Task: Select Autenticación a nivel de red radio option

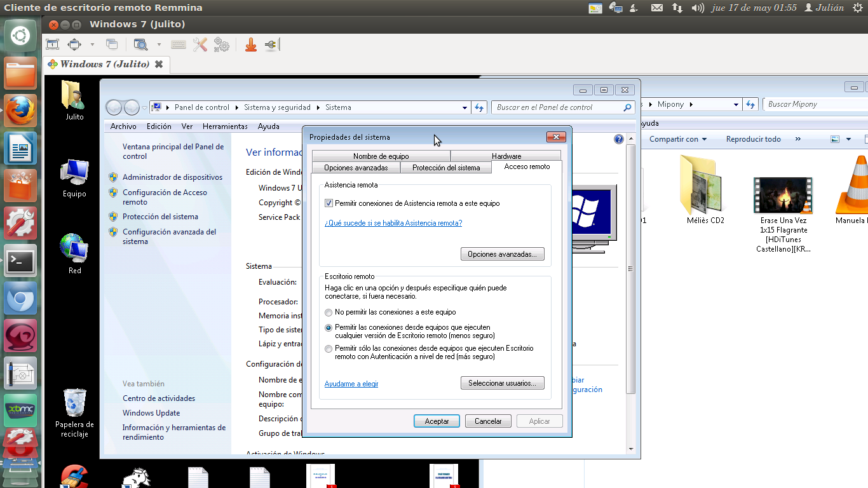Action: click(329, 349)
